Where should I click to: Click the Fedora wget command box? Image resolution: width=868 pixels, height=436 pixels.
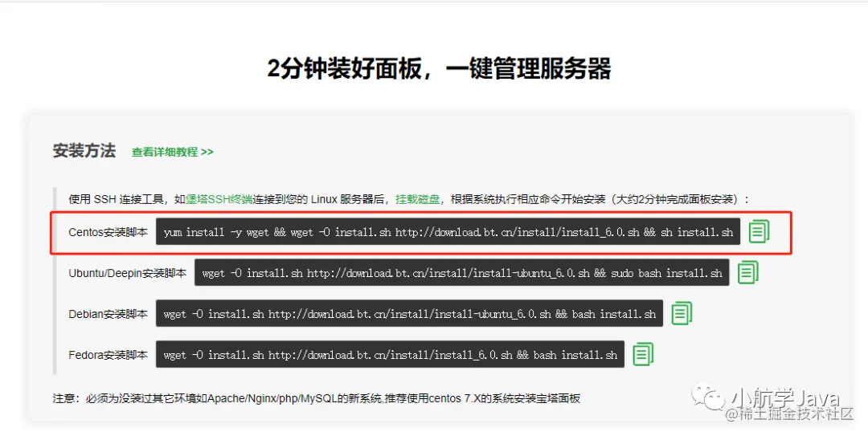390,355
